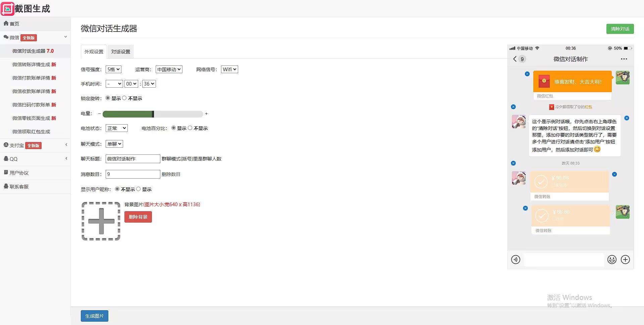Click the home icon beside 首页
Viewport: 644px width, 325px height.
coord(6,24)
